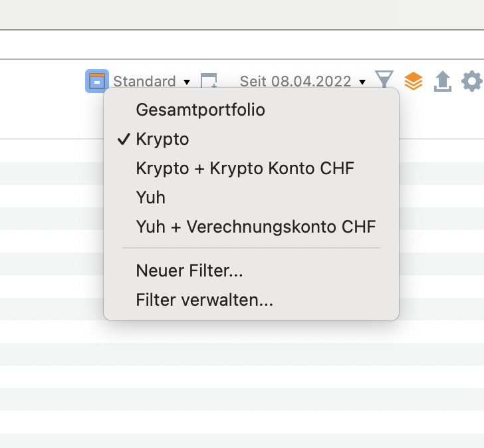Click the Seit 08.04.2022 date label
484x448 pixels.
[x=295, y=81]
